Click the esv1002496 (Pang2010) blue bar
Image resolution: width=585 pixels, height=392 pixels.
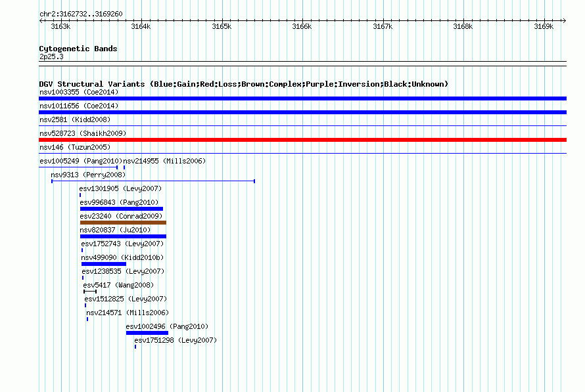tap(147, 333)
